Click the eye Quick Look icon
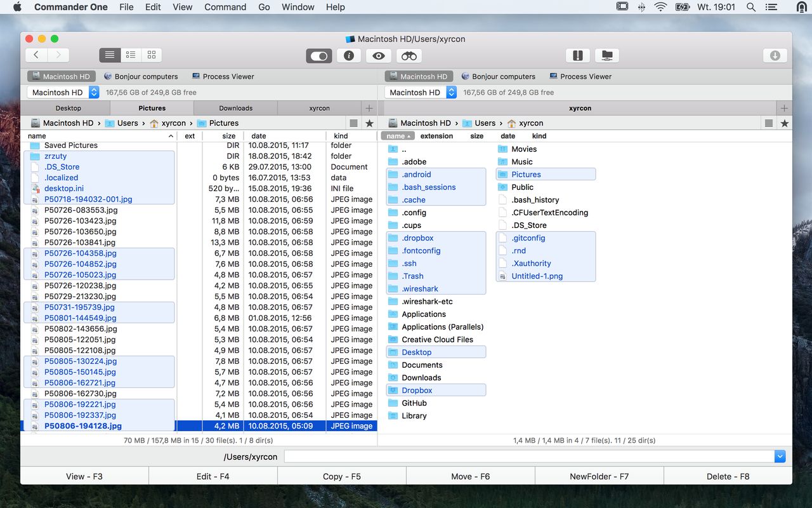The image size is (812, 508). [x=379, y=56]
